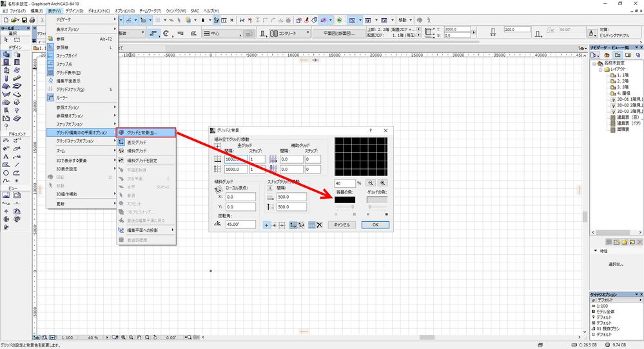Select the lamp tool in toolbox
Screen dimensions: 644x349
[17, 110]
